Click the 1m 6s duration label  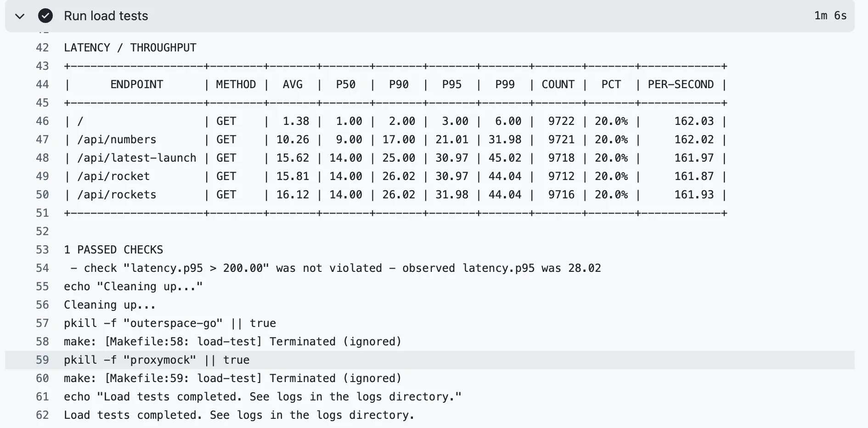tap(830, 16)
